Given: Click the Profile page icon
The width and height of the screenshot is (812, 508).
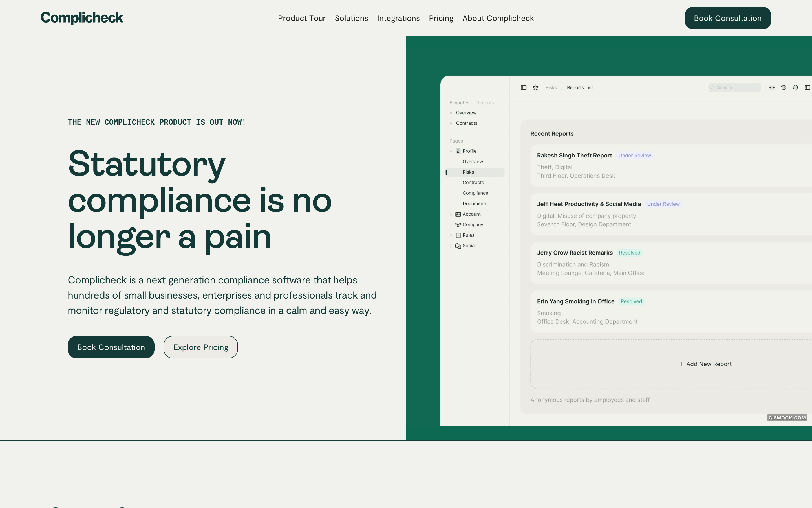Looking at the screenshot, I should tap(458, 151).
